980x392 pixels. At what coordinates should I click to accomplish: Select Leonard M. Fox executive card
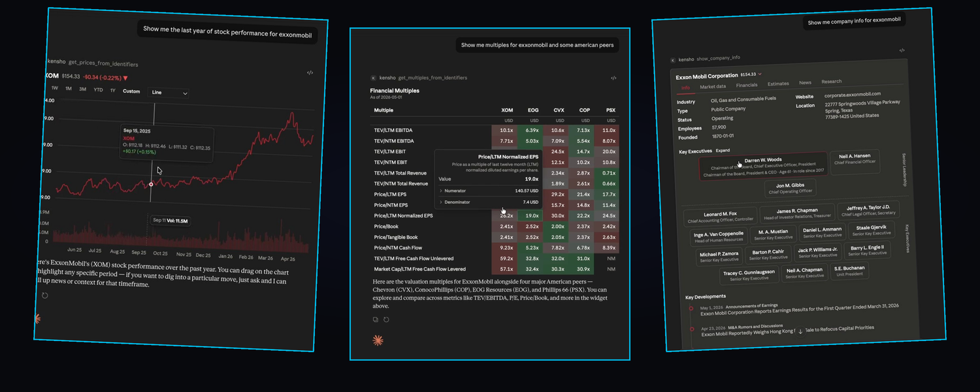(721, 217)
